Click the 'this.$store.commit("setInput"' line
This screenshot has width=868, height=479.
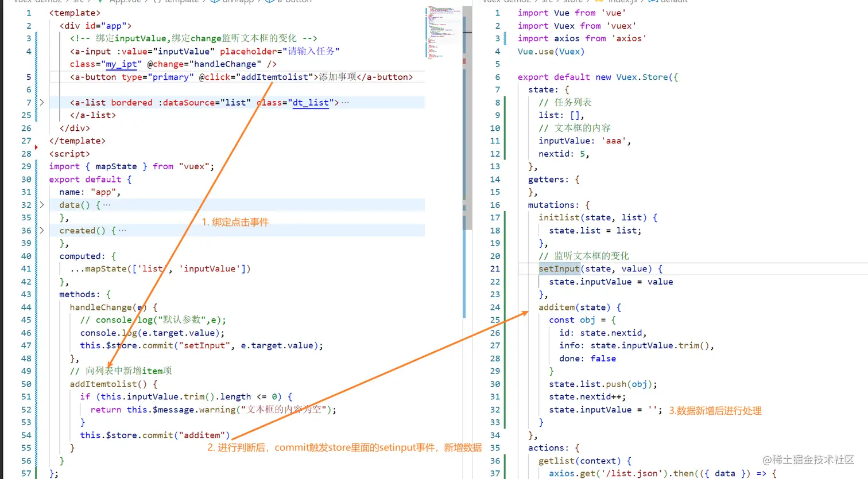(201, 345)
